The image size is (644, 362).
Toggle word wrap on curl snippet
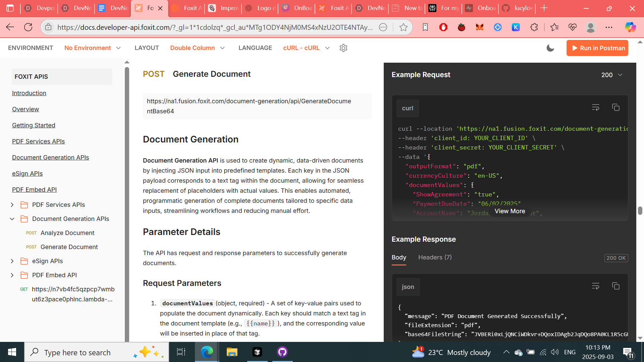click(595, 108)
